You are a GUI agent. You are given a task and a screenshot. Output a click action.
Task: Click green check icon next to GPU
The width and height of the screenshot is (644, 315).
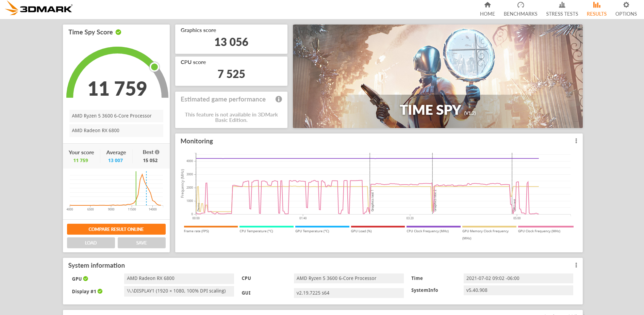(x=86, y=279)
